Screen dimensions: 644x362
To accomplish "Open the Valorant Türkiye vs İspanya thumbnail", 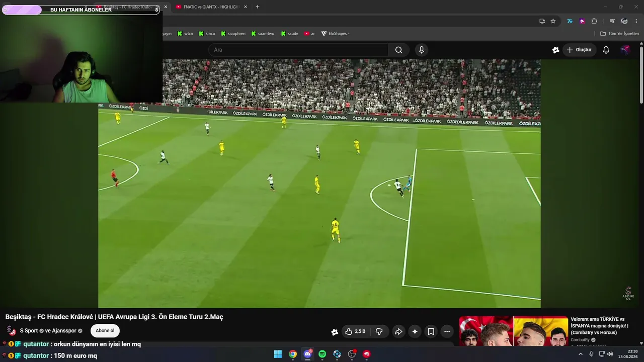I will pyautogui.click(x=513, y=331).
